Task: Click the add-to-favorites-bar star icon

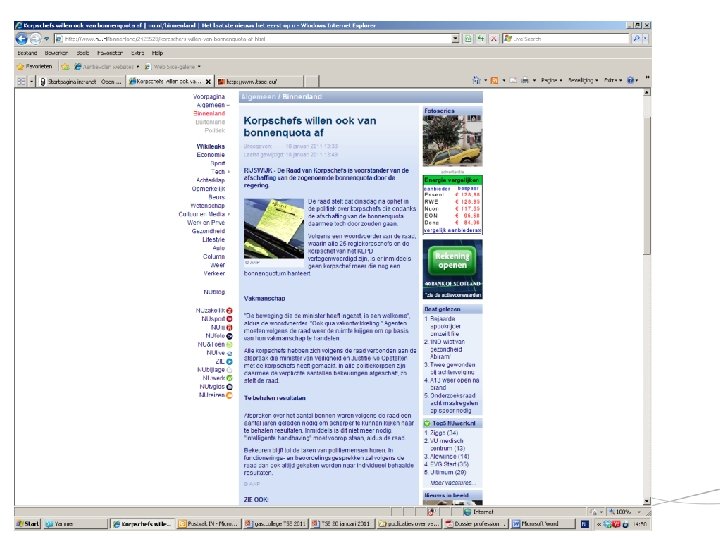Action: coord(65,67)
